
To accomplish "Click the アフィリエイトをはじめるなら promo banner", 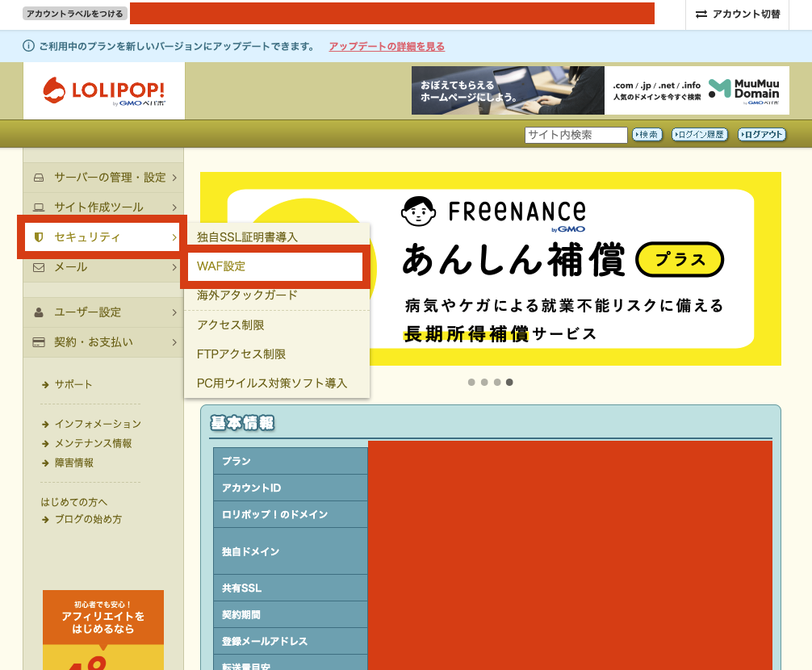I will (x=103, y=630).
